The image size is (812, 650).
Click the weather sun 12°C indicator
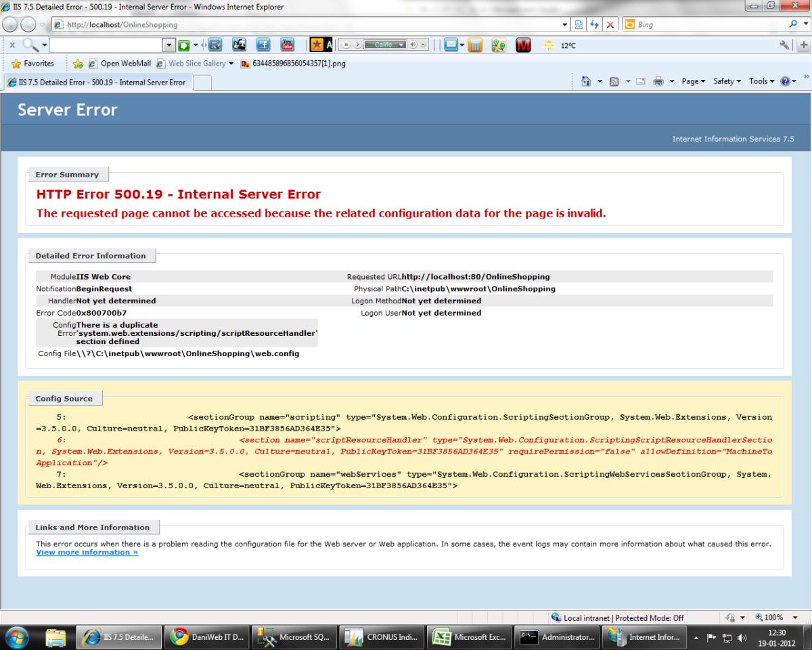click(559, 45)
